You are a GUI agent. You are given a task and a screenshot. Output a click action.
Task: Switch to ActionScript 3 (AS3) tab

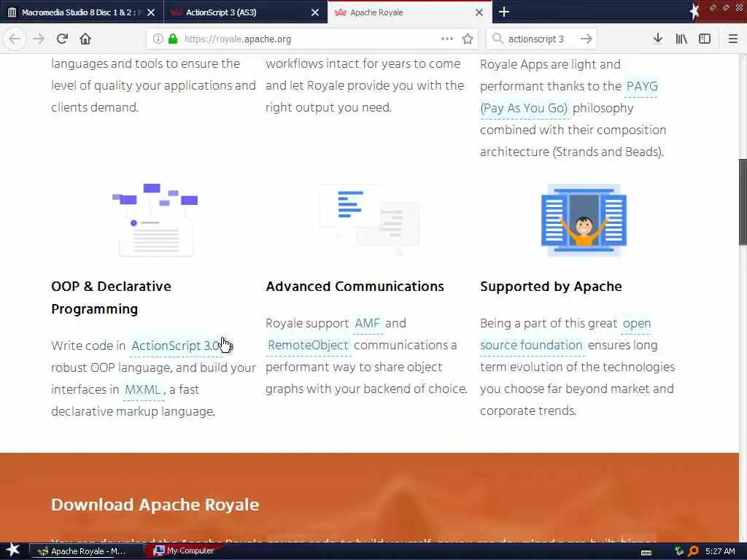point(245,12)
